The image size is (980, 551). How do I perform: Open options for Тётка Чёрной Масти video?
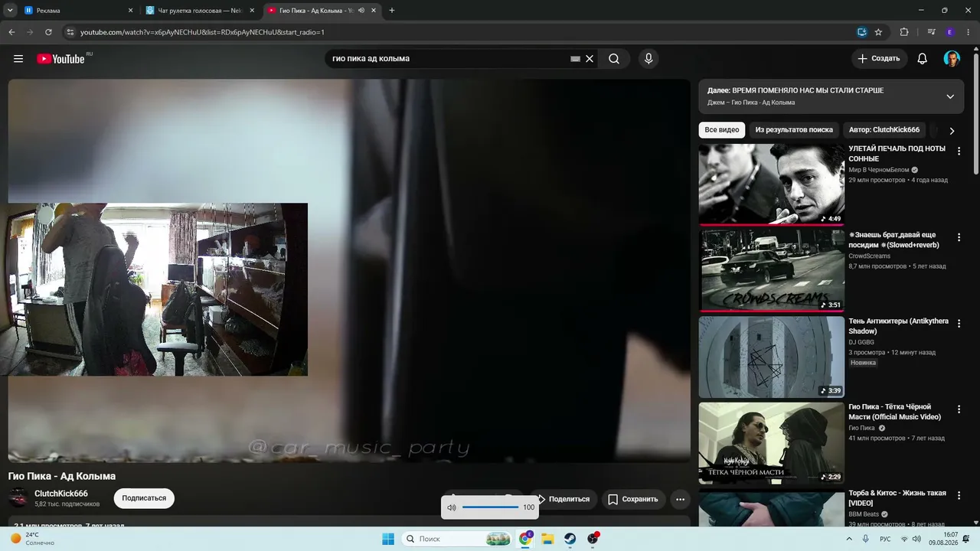[x=959, y=410]
